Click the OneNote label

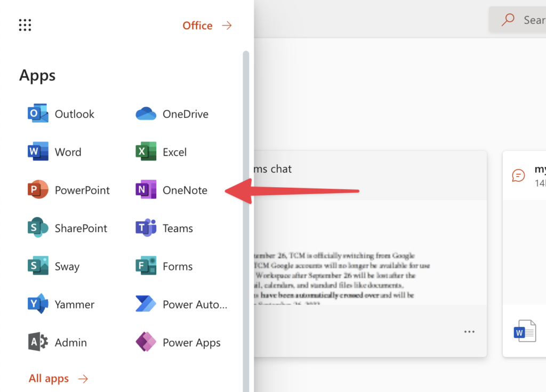click(185, 190)
